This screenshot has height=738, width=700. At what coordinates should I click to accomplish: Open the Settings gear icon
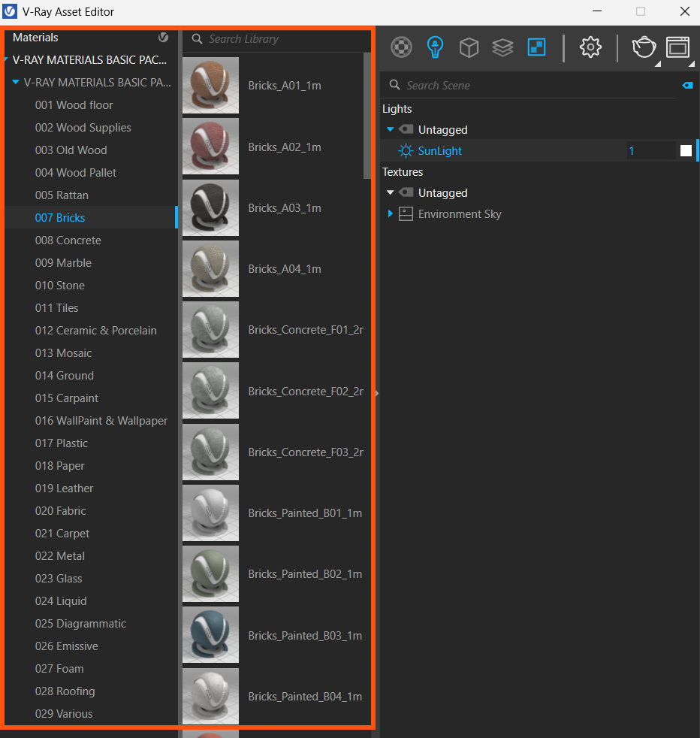(x=590, y=47)
